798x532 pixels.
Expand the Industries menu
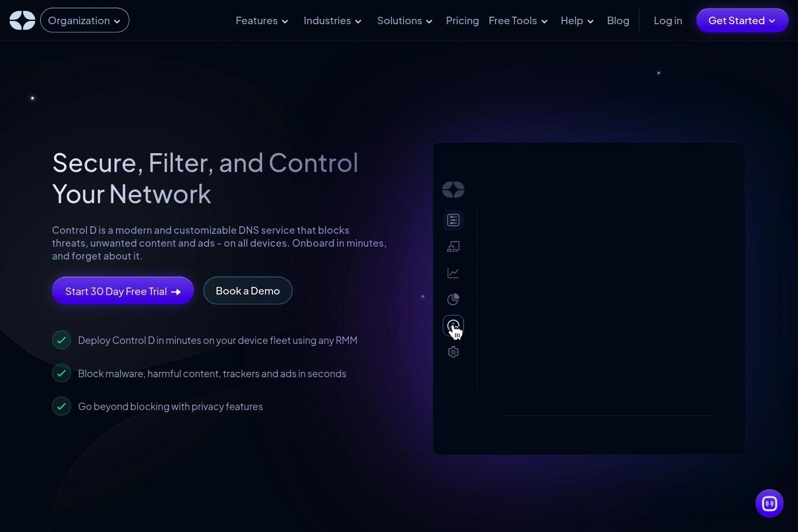[333, 21]
